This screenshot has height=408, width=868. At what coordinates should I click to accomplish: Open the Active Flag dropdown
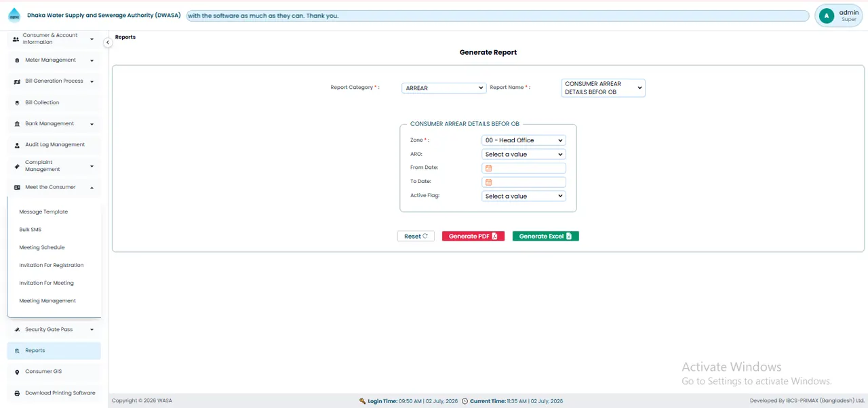[524, 196]
